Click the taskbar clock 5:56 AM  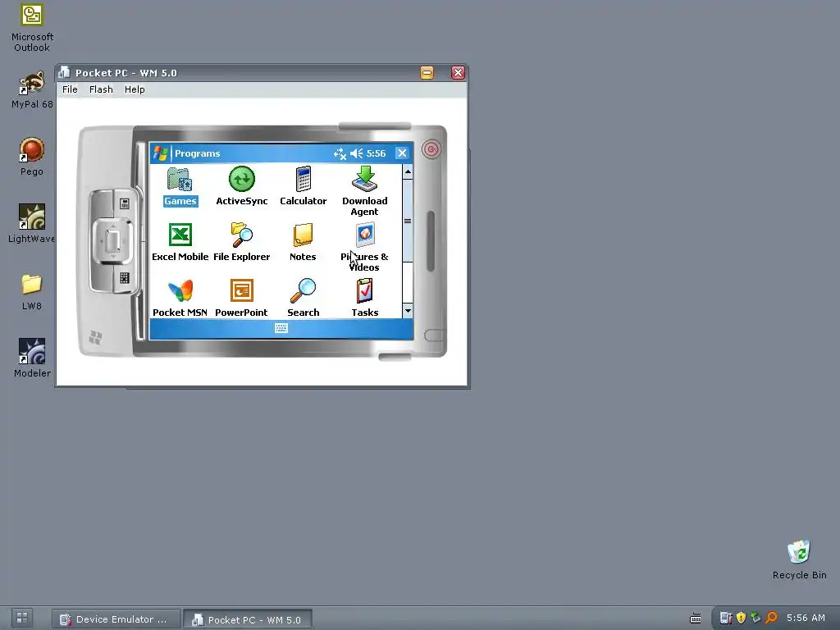(x=806, y=618)
